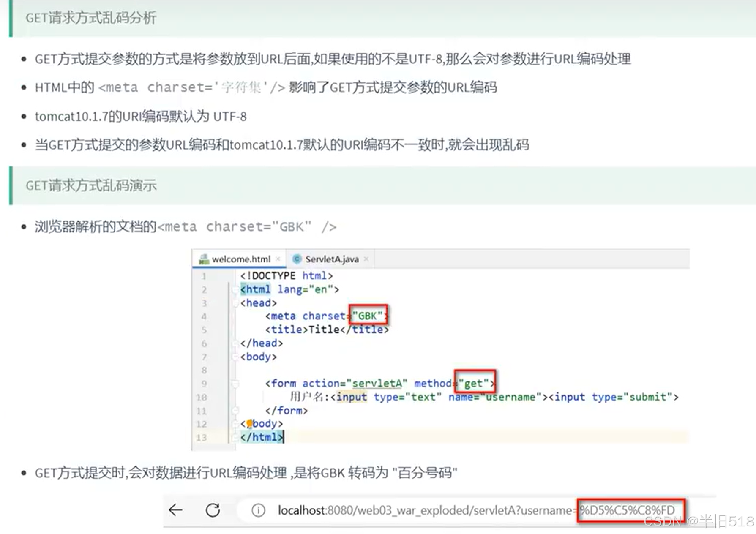Click the <!DOCTYPE html> line
This screenshot has height=534, width=756.
[287, 276]
